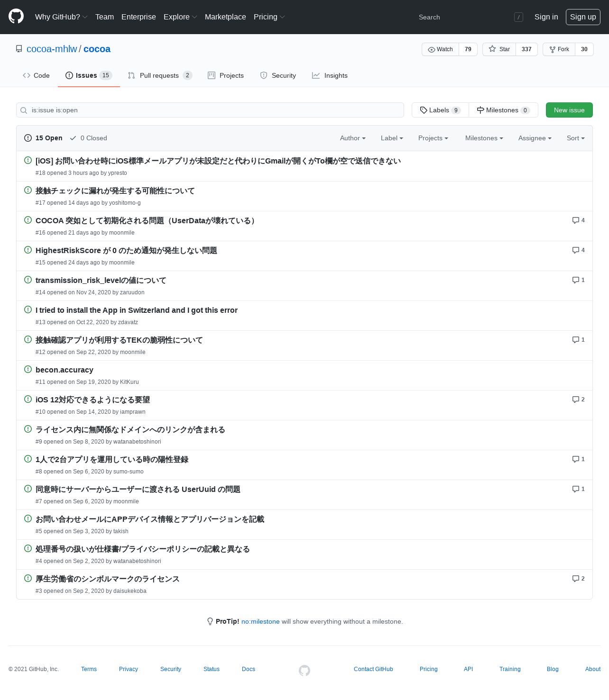The image size is (609, 700).
Task: Select the Issues tab
Action: (x=89, y=75)
